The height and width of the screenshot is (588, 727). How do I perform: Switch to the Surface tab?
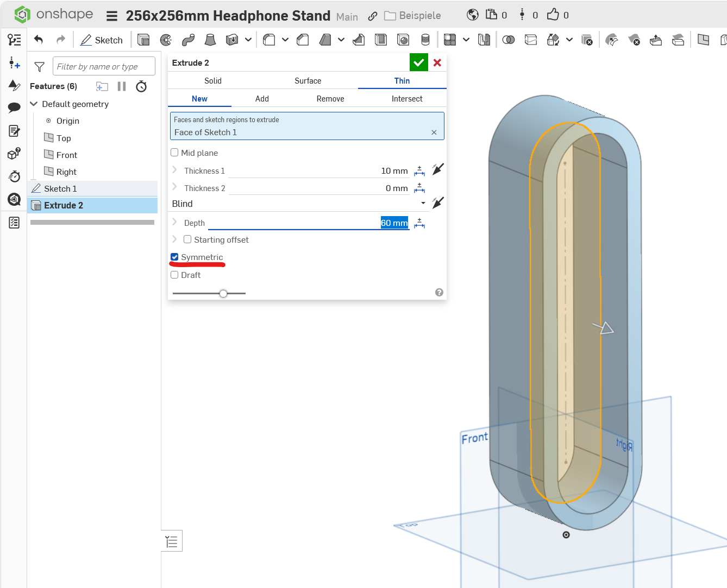(308, 81)
